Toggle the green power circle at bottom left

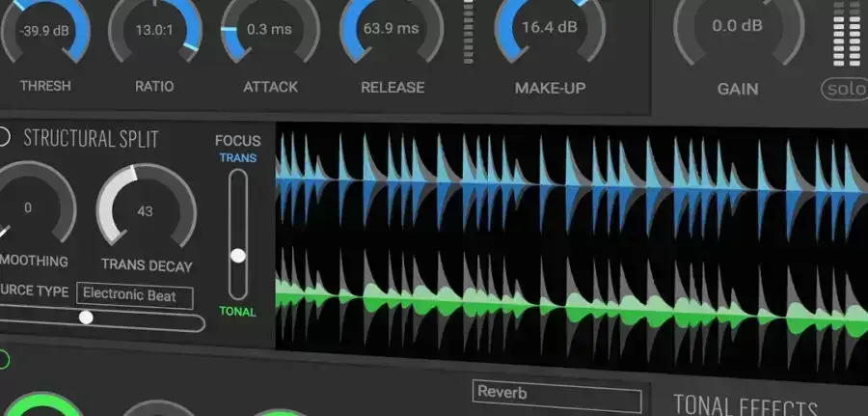point(3,360)
